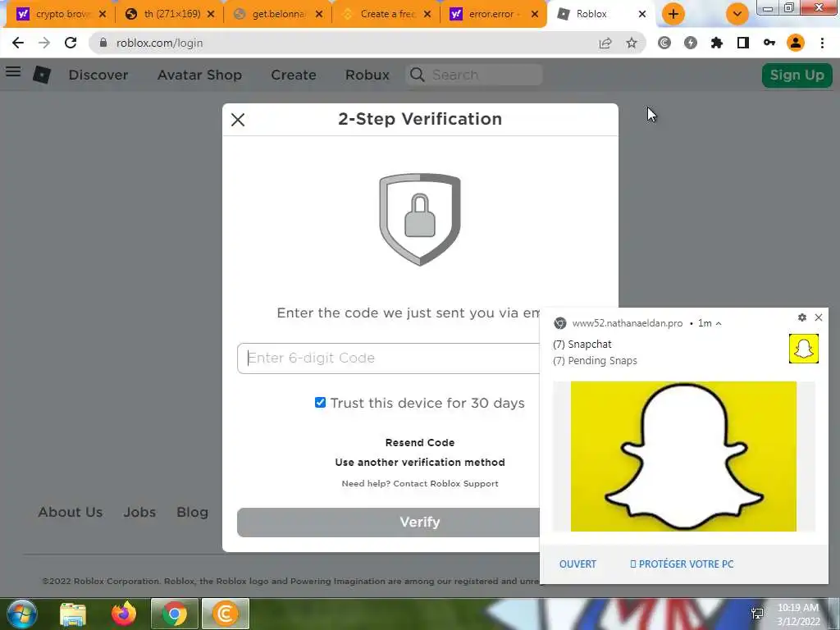Viewport: 840px width, 630px height.
Task: Click Use another verification method
Action: point(419,463)
